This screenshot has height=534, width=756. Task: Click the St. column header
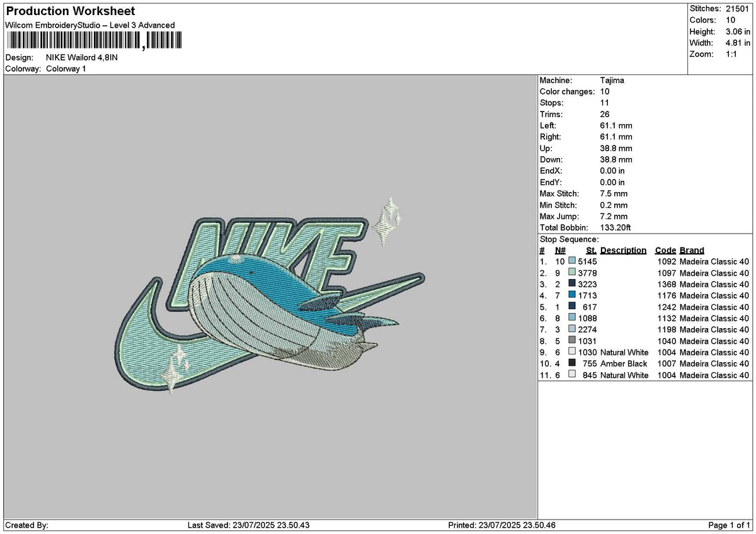tap(592, 251)
